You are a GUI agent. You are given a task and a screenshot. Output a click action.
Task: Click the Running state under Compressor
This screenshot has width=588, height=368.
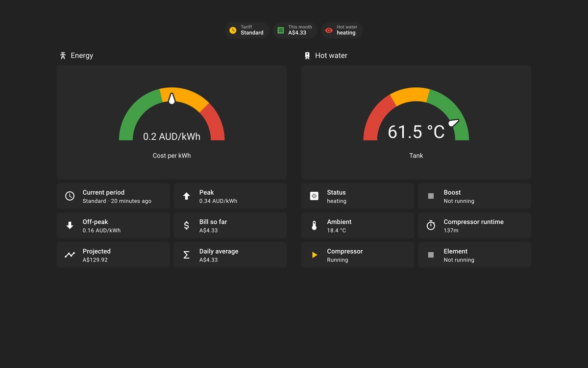(x=337, y=260)
